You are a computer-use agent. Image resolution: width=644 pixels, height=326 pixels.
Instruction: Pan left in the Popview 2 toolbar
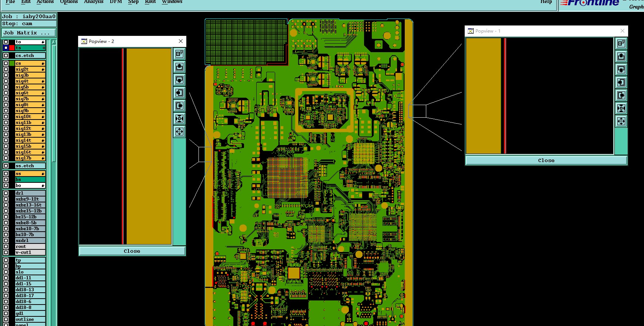(x=180, y=93)
